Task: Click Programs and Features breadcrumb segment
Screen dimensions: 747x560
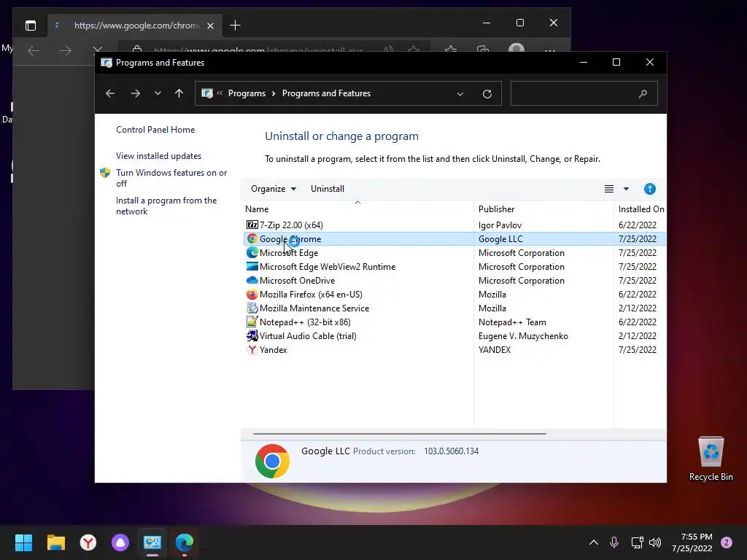Action: coord(326,93)
